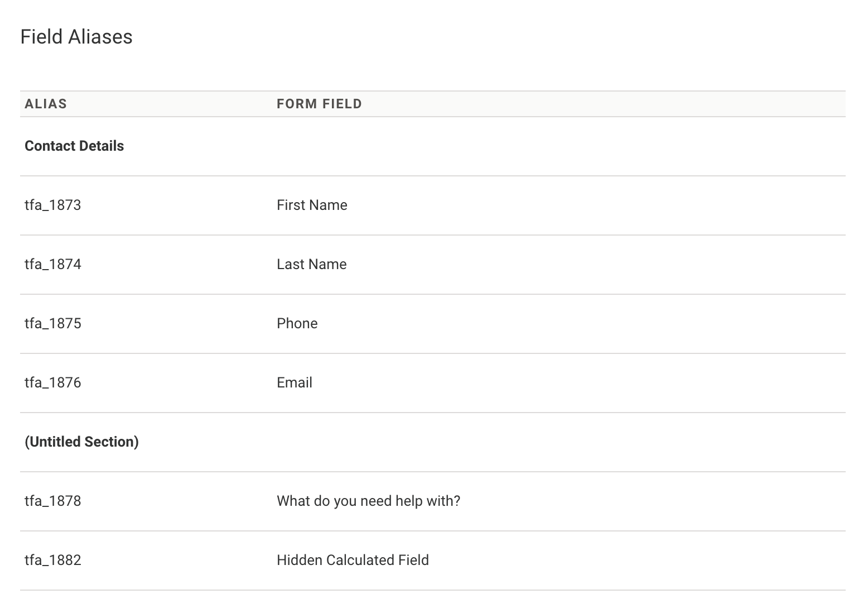
Task: Click the First Name form field
Action: click(312, 205)
